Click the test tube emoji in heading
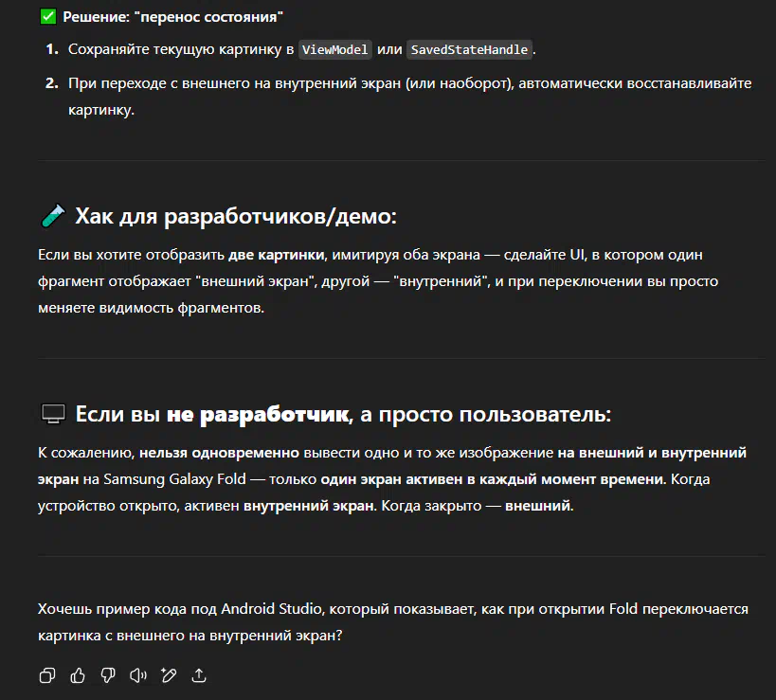Screen dimensions: 776x700 click(52, 216)
